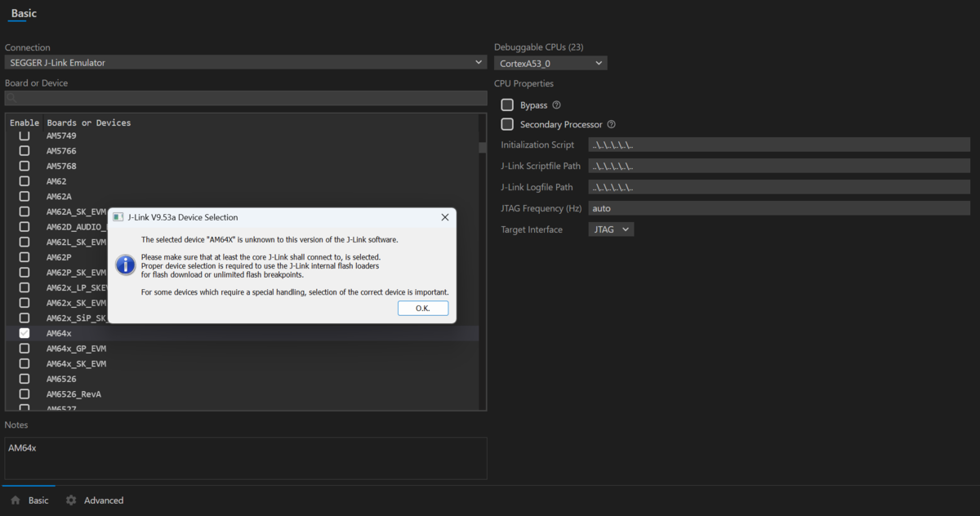Viewport: 980px width, 516px height.
Task: Click O.K. in the J-Link dialog
Action: [423, 308]
